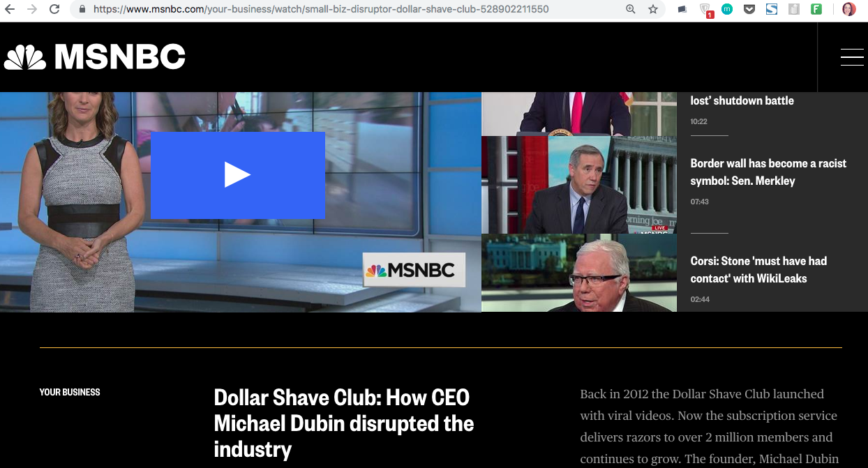Viewport: 868px width, 468px height.
Task: Click the 10:22 video duration
Action: (x=698, y=121)
